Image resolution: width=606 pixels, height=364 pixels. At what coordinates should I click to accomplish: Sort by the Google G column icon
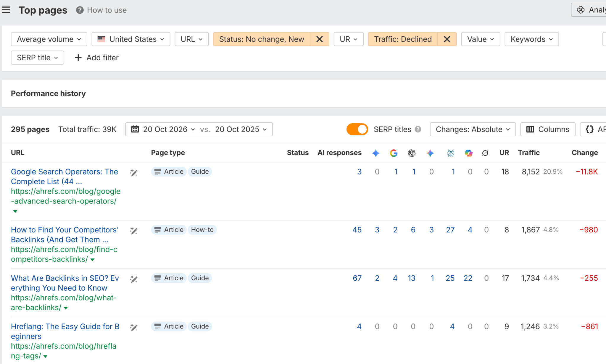pyautogui.click(x=394, y=153)
